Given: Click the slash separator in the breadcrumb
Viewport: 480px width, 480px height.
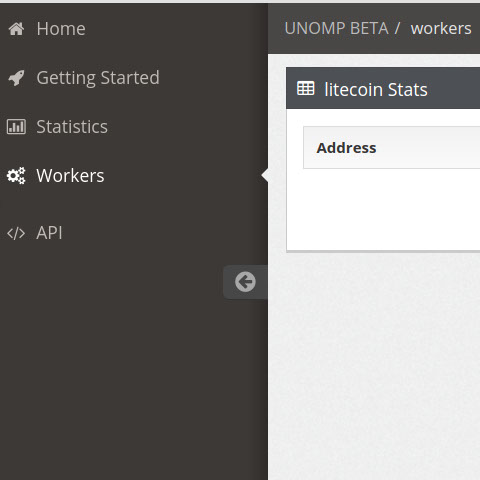Looking at the screenshot, I should point(397,29).
